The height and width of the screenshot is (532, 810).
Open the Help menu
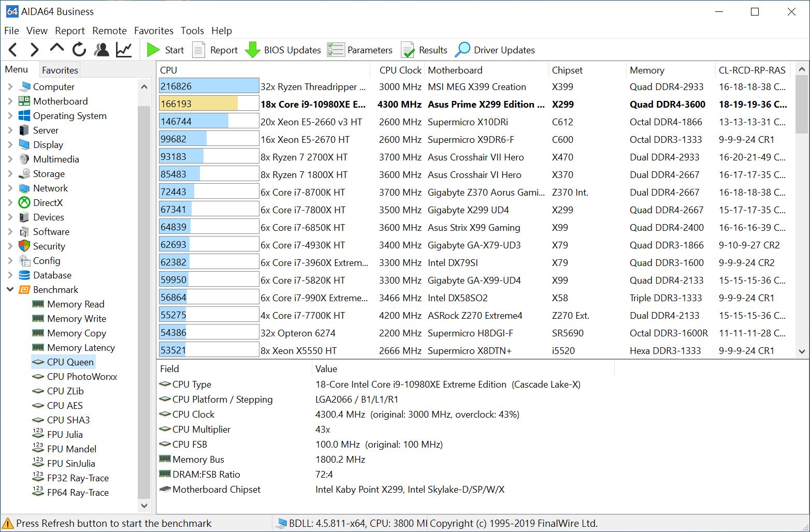(x=222, y=31)
